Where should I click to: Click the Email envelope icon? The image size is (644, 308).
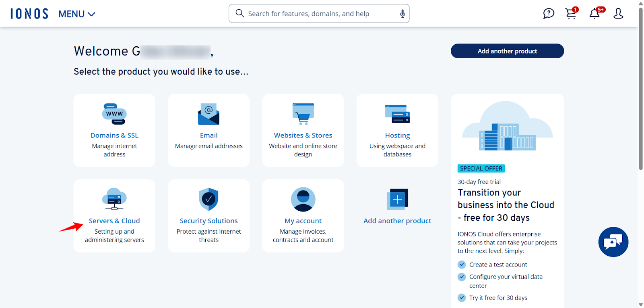208,114
